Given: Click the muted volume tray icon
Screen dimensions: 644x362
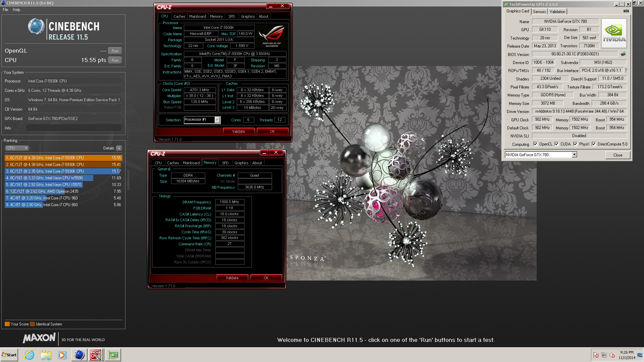Looking at the screenshot, I should pyautogui.click(x=612, y=355).
